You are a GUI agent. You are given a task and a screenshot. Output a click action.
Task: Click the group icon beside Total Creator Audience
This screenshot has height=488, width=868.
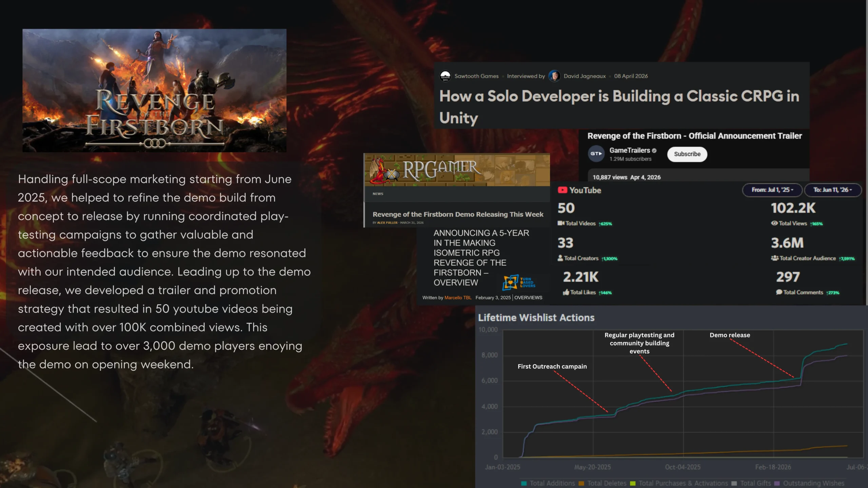tap(775, 258)
